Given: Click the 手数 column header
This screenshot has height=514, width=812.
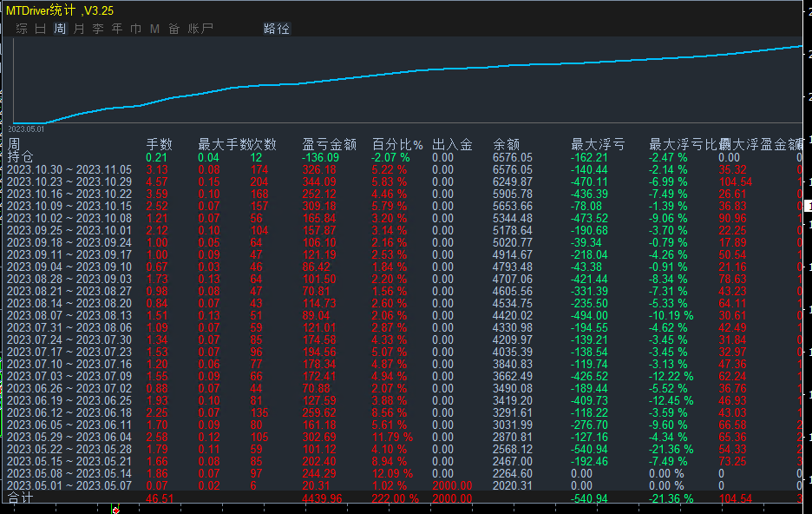Looking at the screenshot, I should point(159,144).
